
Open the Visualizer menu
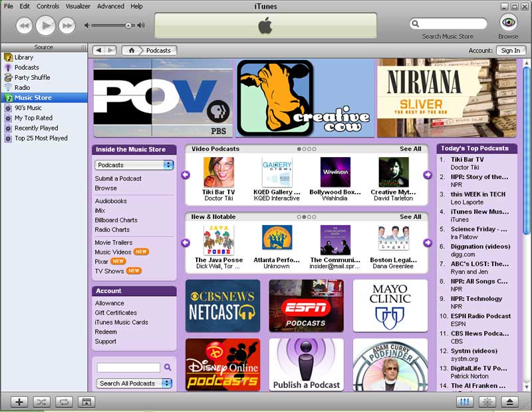coord(78,6)
